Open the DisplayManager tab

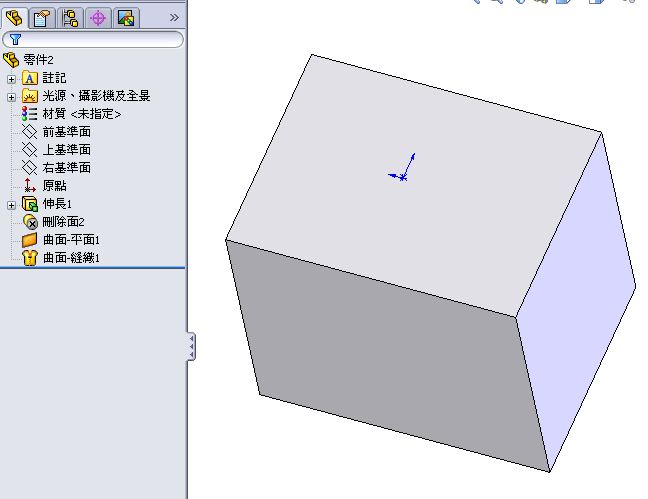click(x=126, y=18)
